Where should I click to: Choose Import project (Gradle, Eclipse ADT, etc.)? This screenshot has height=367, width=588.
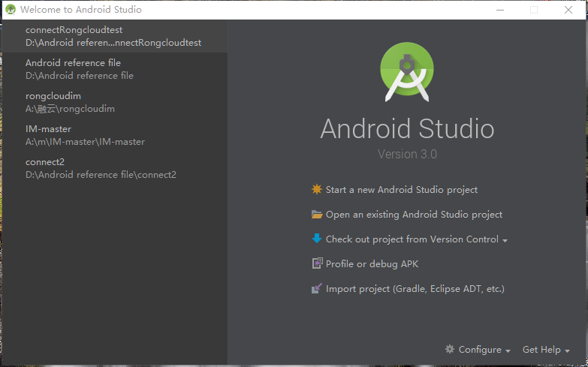click(x=415, y=289)
